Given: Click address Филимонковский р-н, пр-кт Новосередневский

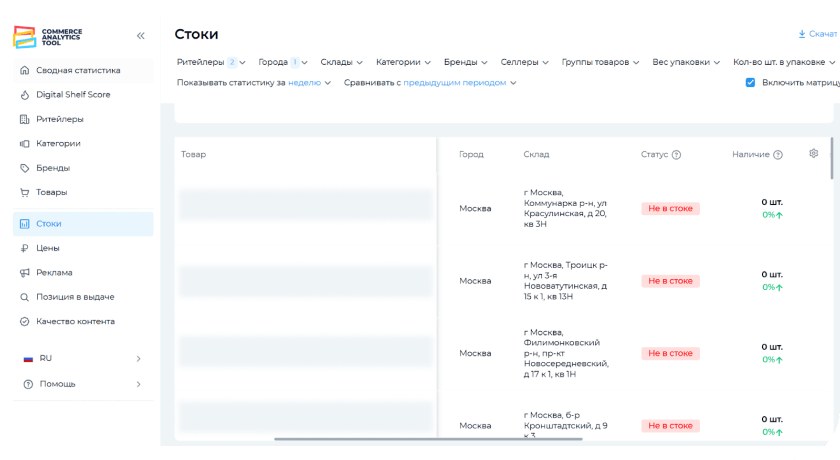Looking at the screenshot, I should pyautogui.click(x=566, y=353).
